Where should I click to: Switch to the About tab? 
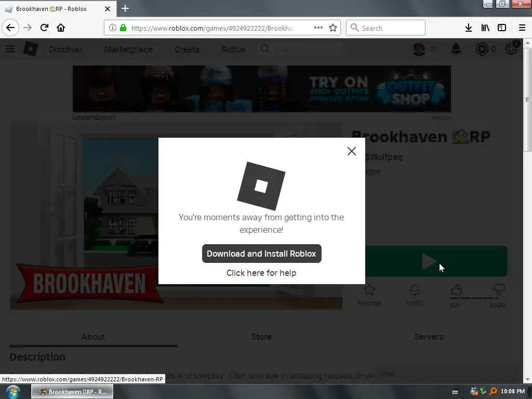point(94,337)
